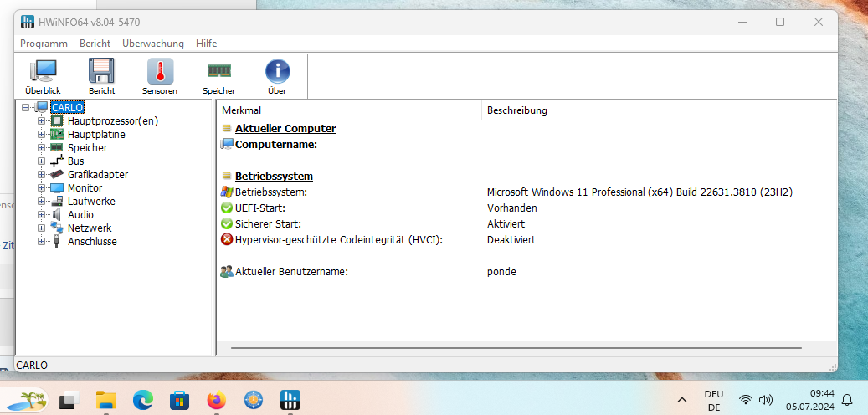Click the HWiNFO taskbar icon
The width and height of the screenshot is (868, 415).
point(290,399)
